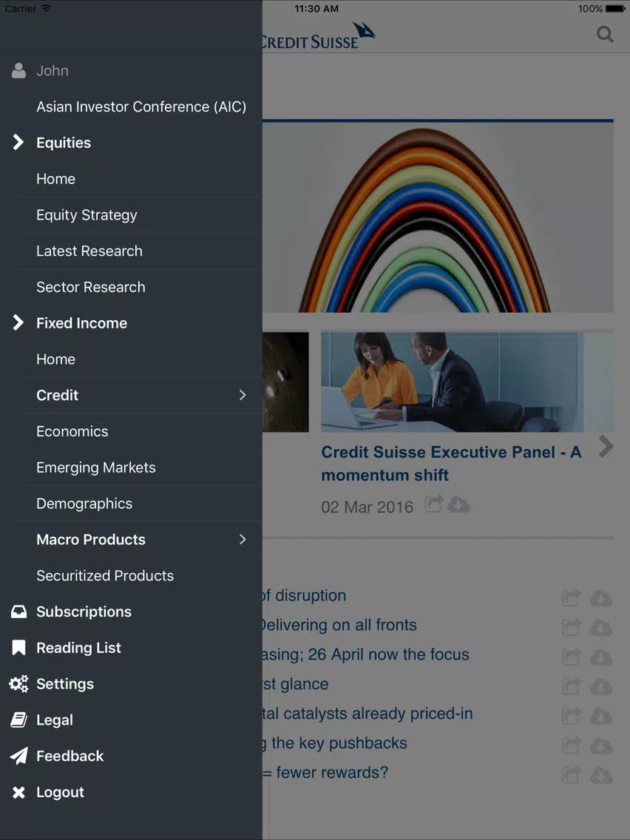This screenshot has height=840, width=630.
Task: Share the 'catalysts already priced-in' article
Action: 572,715
